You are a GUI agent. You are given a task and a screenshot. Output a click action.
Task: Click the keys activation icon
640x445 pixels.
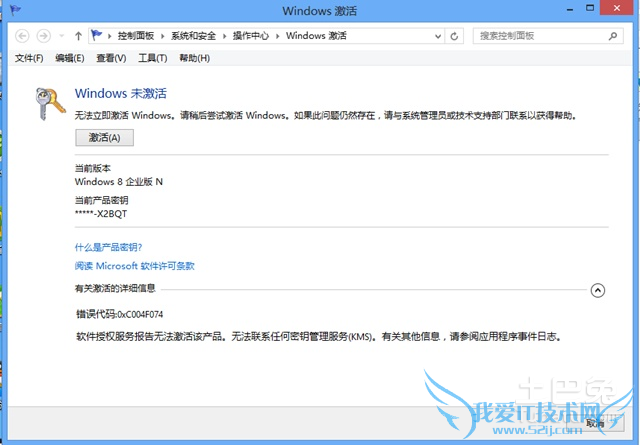coord(50,104)
